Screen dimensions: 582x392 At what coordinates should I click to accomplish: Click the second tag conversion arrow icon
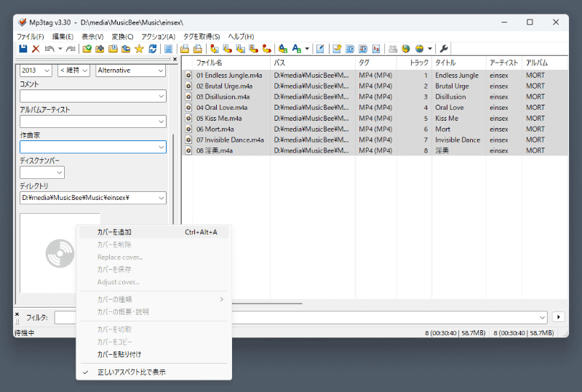click(227, 49)
